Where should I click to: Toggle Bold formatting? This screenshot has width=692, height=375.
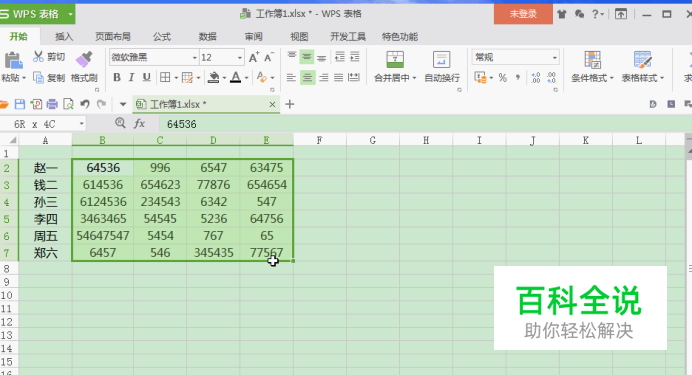tap(117, 78)
